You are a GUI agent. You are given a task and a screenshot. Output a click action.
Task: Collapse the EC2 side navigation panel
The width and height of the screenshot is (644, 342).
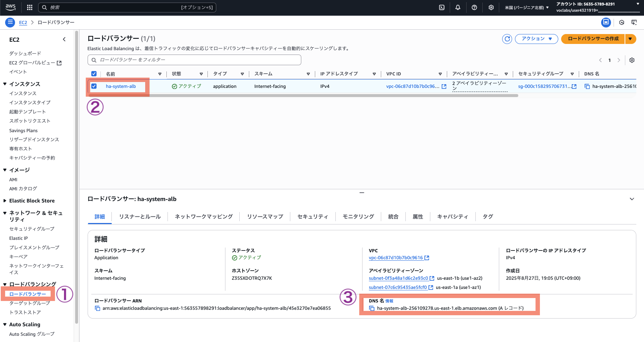coord(64,39)
